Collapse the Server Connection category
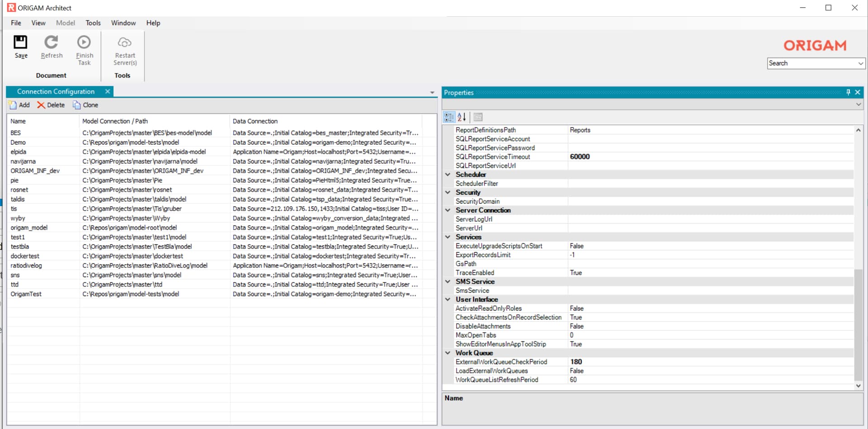The image size is (868, 429). click(448, 210)
